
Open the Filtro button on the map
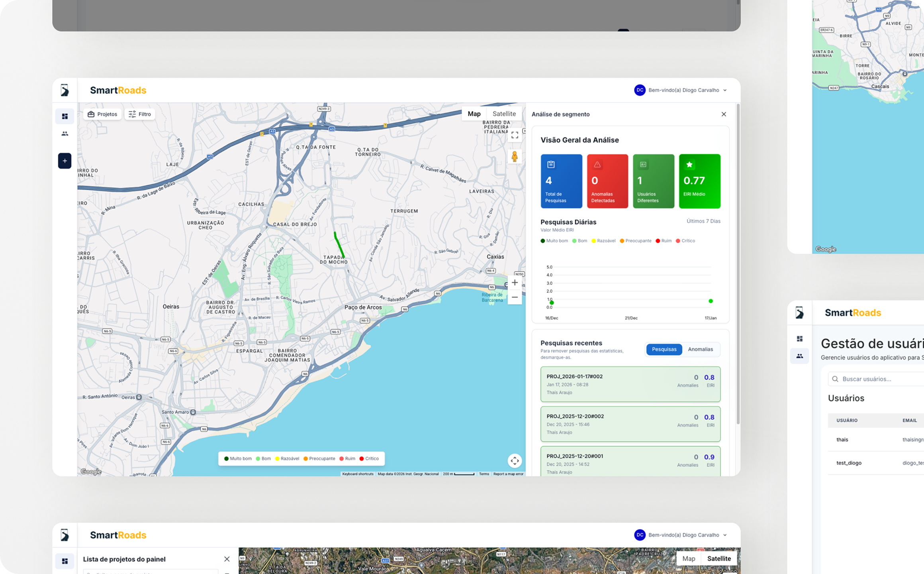click(x=139, y=114)
